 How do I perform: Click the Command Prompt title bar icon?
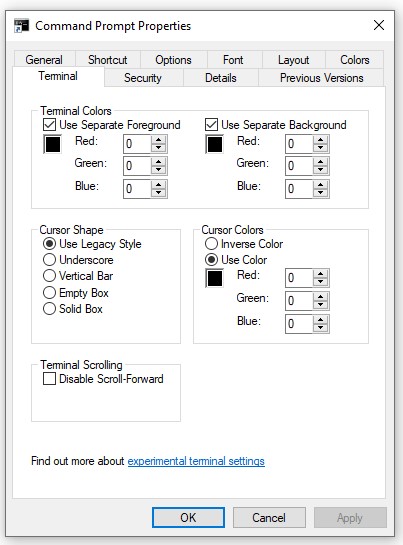click(x=21, y=26)
